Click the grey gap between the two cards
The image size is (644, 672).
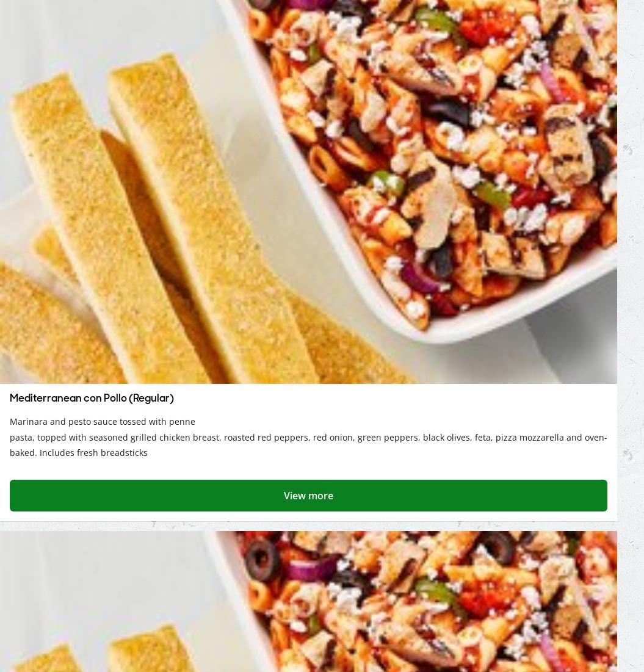[x=308, y=526]
